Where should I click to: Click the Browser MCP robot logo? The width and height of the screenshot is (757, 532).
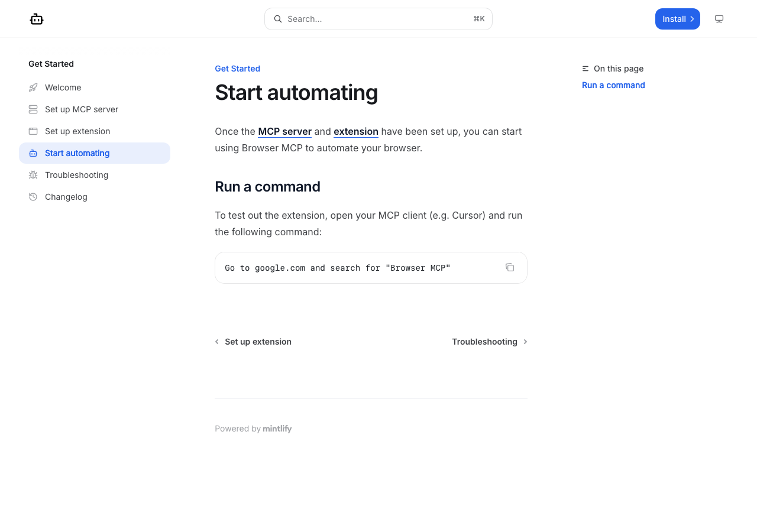pyautogui.click(x=37, y=19)
